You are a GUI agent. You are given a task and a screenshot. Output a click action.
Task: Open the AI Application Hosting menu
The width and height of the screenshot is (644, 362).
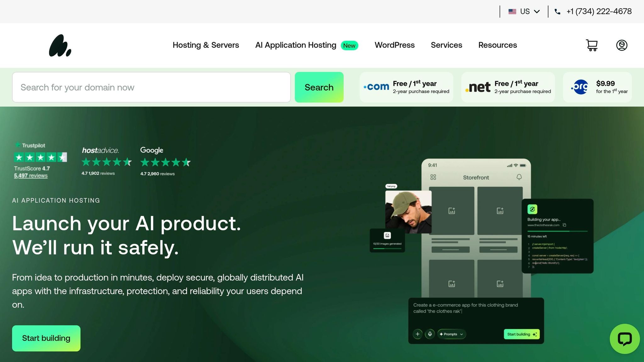click(296, 45)
